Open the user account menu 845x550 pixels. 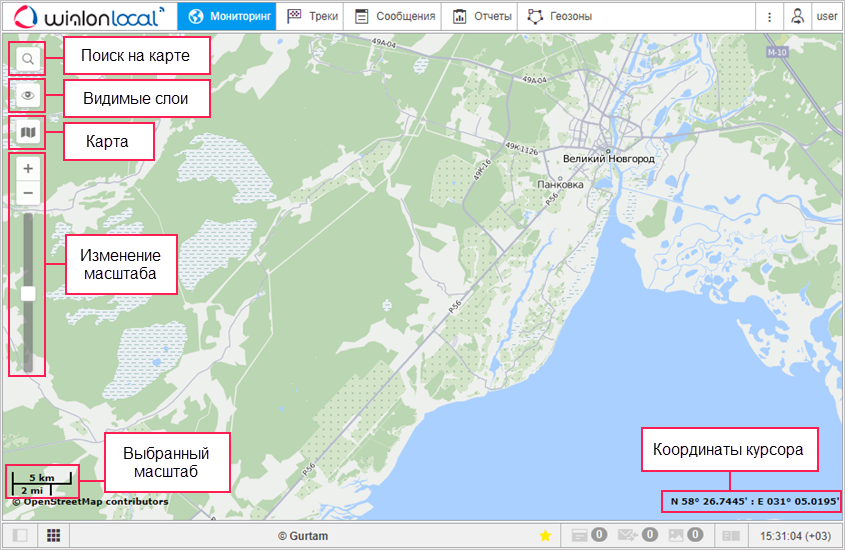(813, 16)
